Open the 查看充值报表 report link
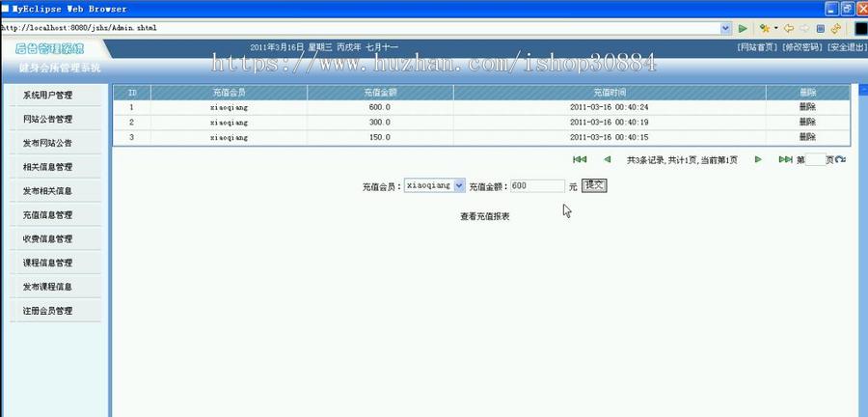 coord(485,217)
